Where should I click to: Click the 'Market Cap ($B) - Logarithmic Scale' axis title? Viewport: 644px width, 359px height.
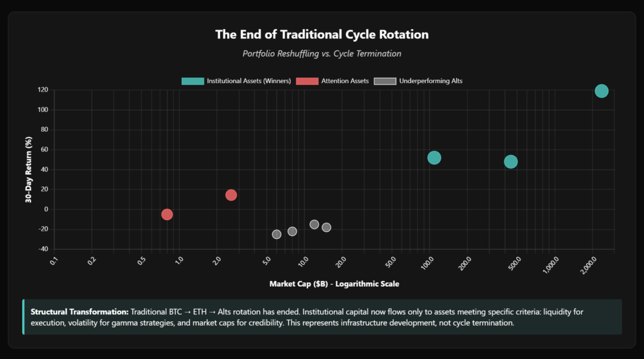click(x=334, y=284)
